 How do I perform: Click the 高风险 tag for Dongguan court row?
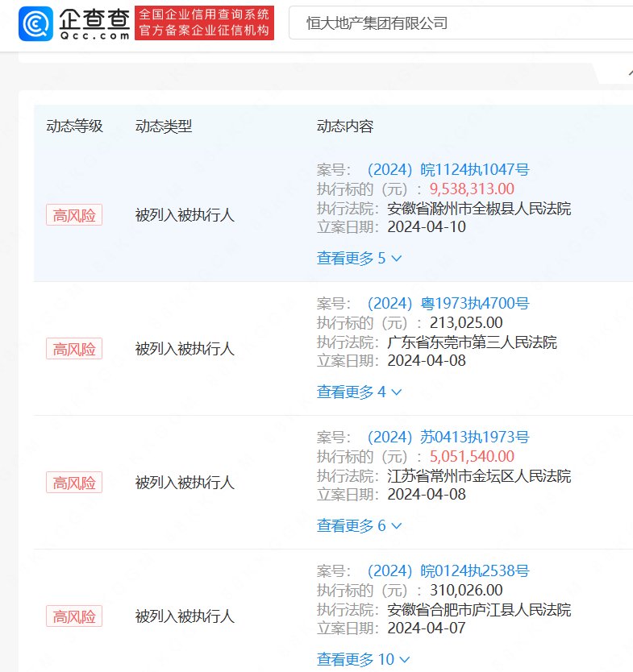tap(74, 349)
